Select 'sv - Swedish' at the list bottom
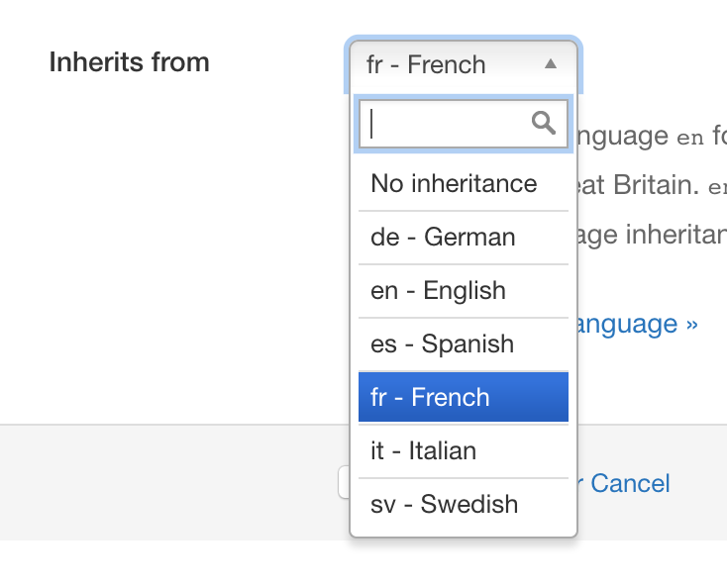This screenshot has width=727, height=588. pyautogui.click(x=464, y=504)
